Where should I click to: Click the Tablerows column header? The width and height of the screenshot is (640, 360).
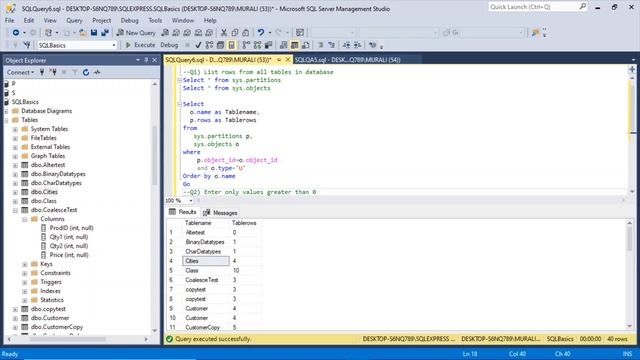pyautogui.click(x=244, y=223)
